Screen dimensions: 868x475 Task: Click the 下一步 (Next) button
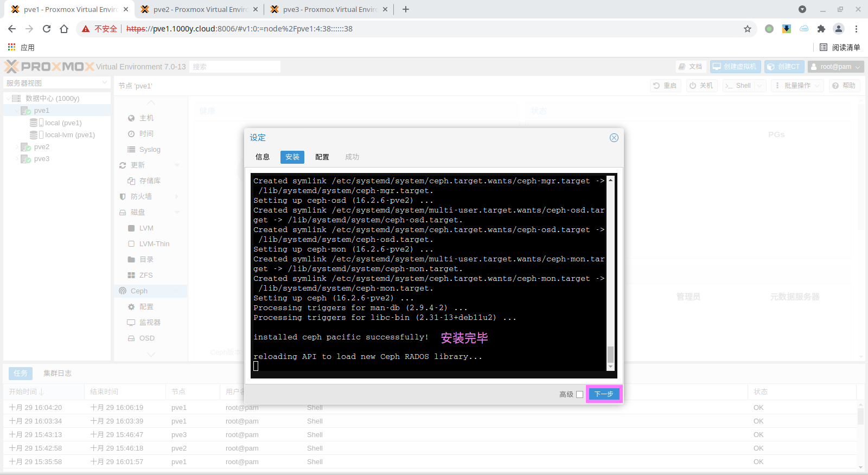tap(603, 394)
